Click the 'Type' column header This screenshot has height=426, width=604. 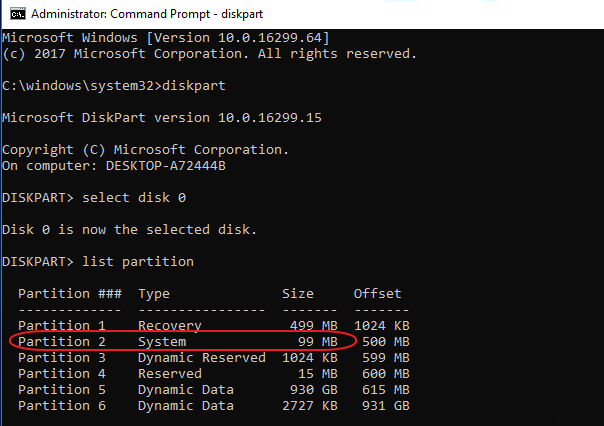tap(154, 293)
